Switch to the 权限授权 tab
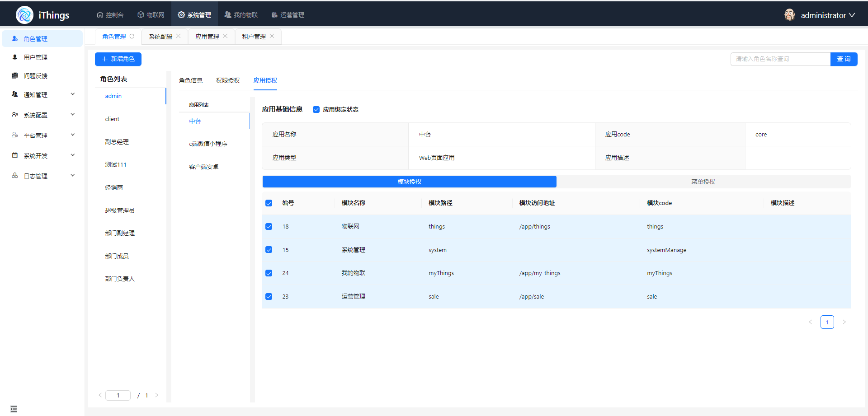This screenshot has width=868, height=416. click(228, 80)
